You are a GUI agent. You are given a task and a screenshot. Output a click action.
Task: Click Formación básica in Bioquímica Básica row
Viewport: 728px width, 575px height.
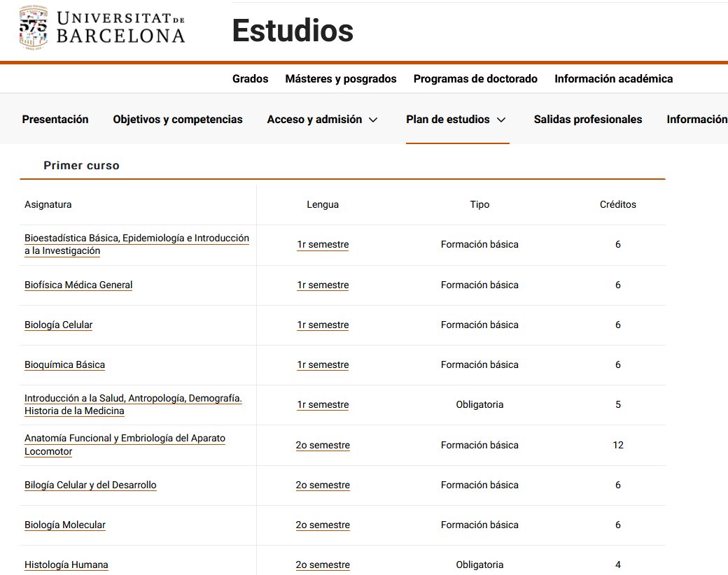[479, 364]
